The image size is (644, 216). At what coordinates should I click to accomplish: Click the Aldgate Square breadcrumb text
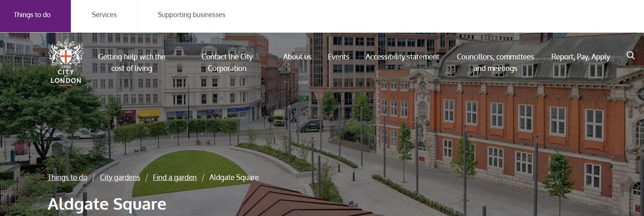[234, 177]
